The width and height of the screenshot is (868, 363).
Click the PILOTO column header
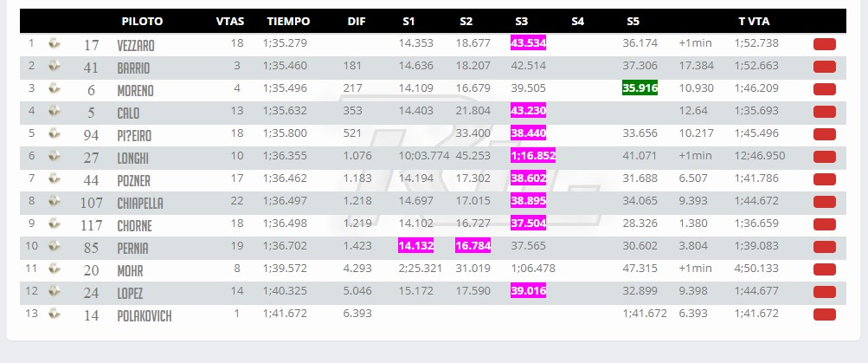(x=142, y=22)
